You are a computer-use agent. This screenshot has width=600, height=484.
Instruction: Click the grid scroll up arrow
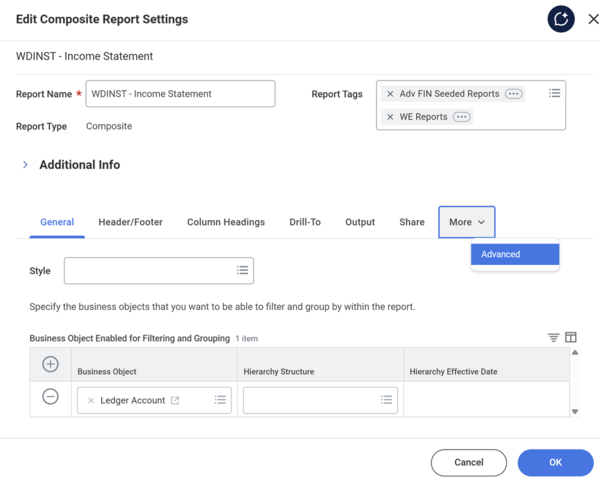pos(575,353)
